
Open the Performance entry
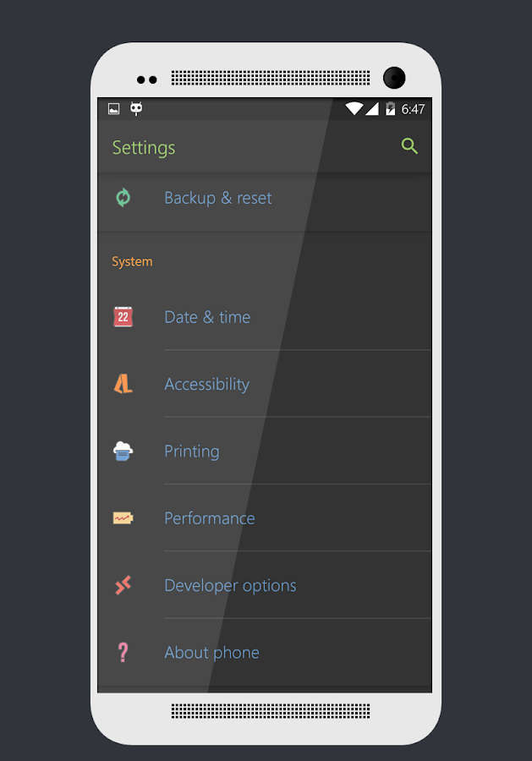pyautogui.click(x=209, y=518)
